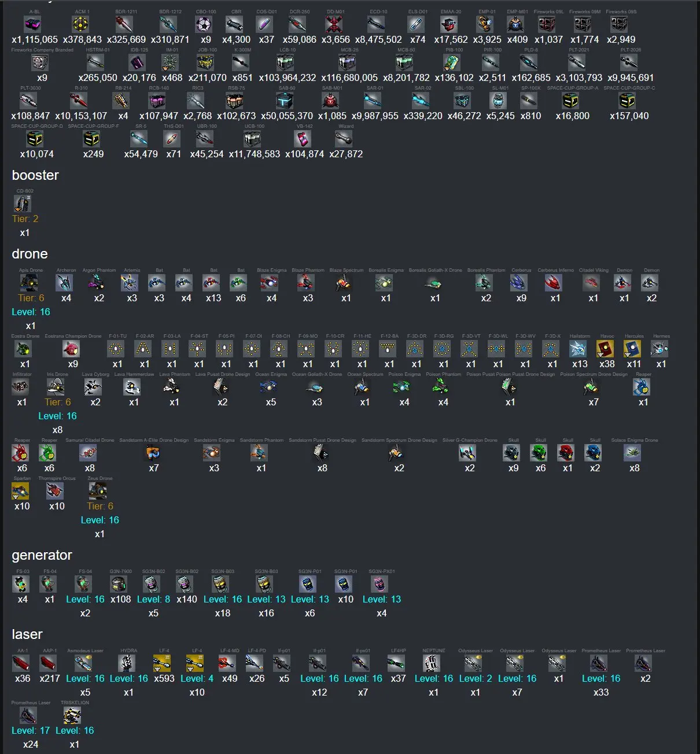
Task: Click the Hercules drone design icon
Action: click(x=632, y=349)
